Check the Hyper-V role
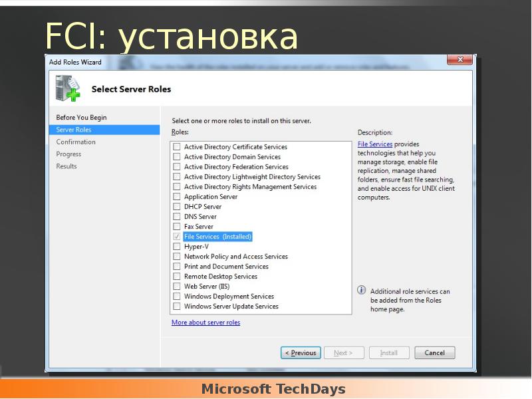This screenshot has height=399, width=532. click(x=177, y=246)
